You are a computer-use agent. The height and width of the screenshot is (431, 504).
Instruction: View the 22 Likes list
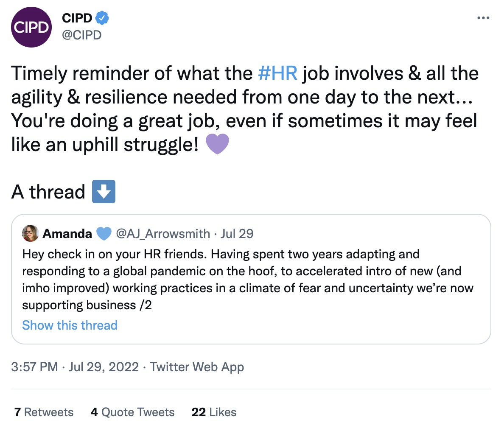214,412
